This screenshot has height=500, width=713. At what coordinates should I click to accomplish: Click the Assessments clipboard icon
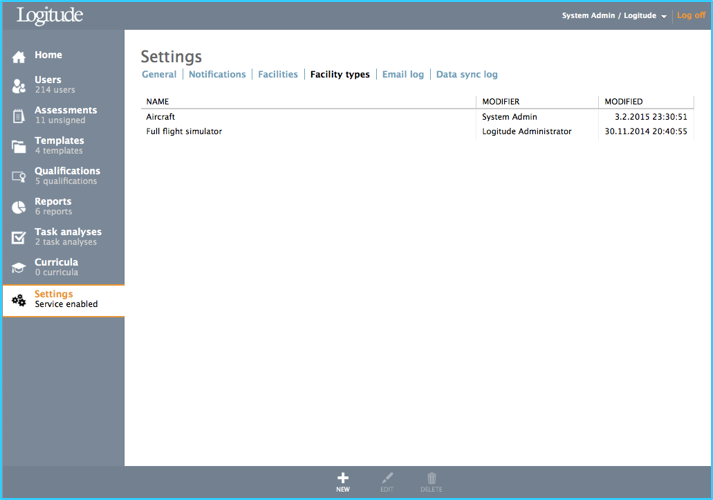click(x=18, y=116)
